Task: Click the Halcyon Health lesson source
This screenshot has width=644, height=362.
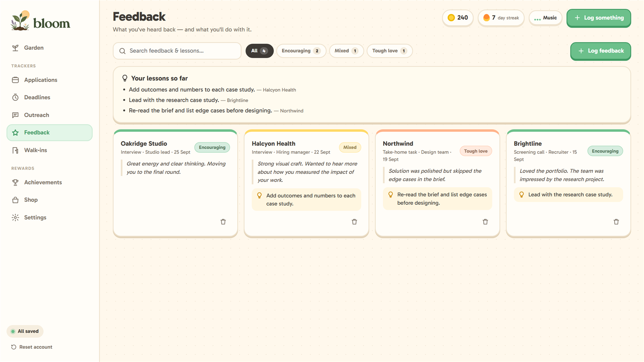Action: point(279,90)
